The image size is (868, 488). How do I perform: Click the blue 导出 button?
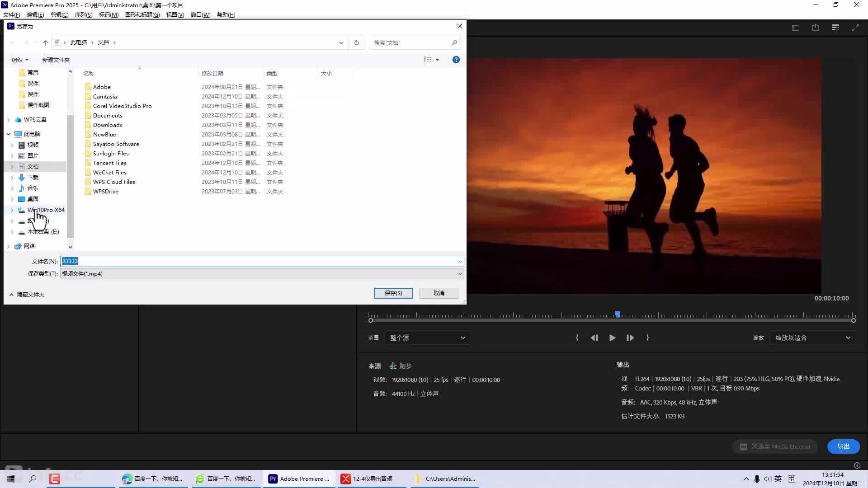(x=843, y=446)
